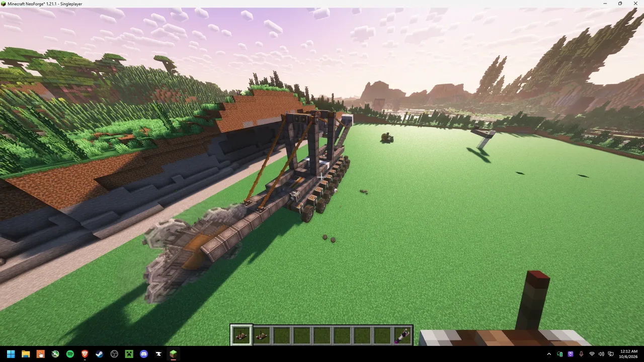Restore down the Minecraft NeoForge window
The width and height of the screenshot is (644, 362).
tap(620, 4)
